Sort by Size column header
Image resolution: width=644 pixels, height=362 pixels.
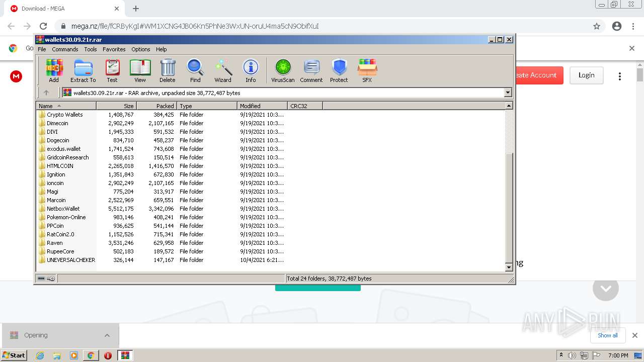click(116, 106)
